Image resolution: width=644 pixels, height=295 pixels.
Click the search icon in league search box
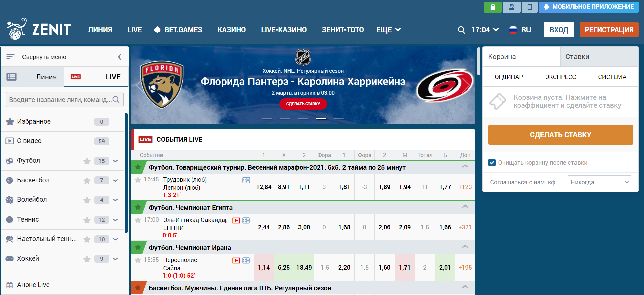pyautogui.click(x=116, y=100)
